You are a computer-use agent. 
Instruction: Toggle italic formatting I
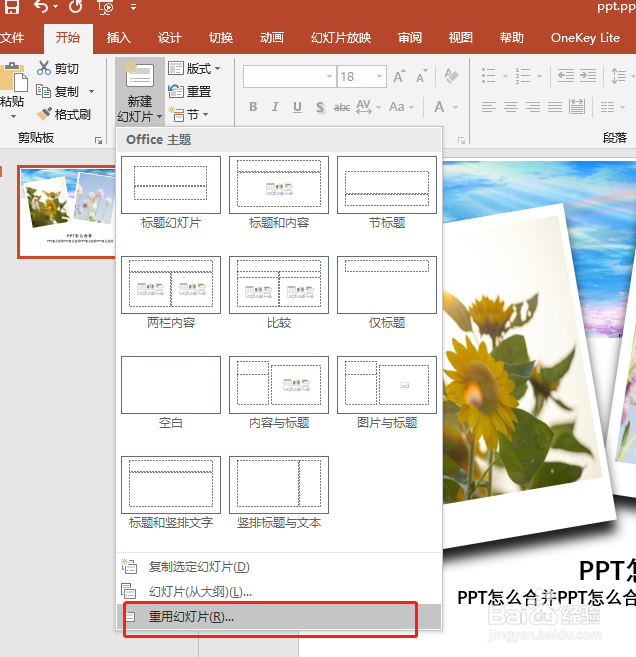[275, 107]
